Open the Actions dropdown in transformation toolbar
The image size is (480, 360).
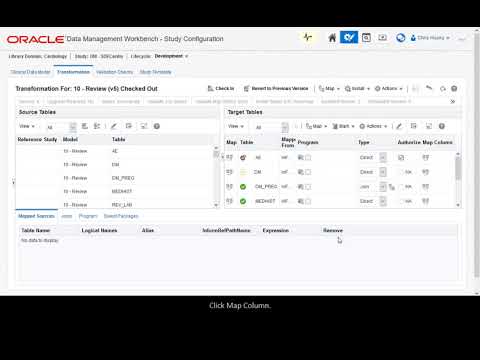389,88
